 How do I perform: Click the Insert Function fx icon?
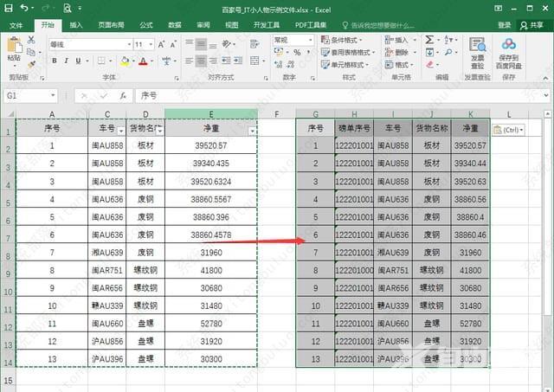tap(123, 96)
